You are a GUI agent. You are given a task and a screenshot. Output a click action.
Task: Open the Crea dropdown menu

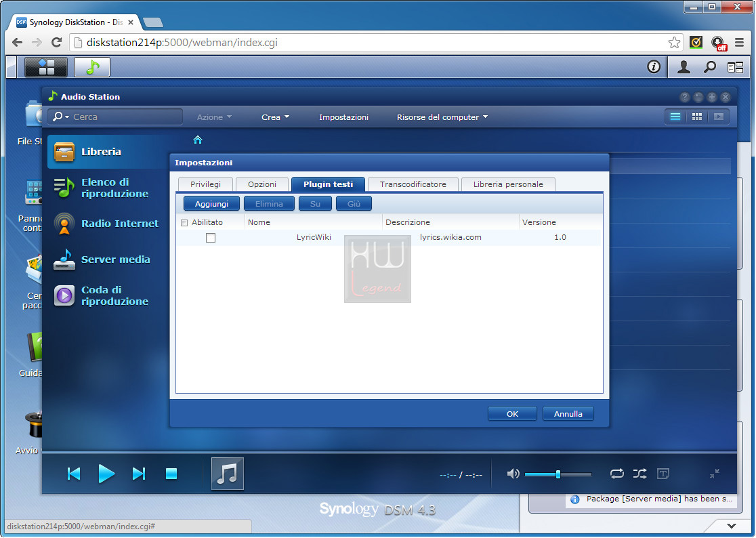[275, 117]
